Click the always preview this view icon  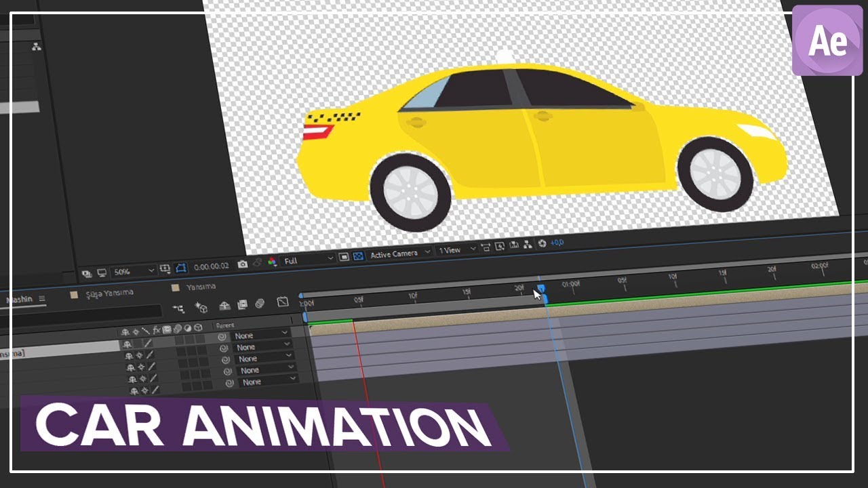[86, 274]
